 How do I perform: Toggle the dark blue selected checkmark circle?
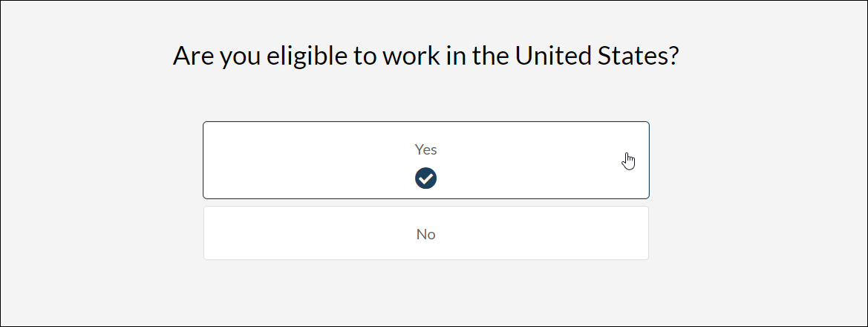(x=425, y=178)
